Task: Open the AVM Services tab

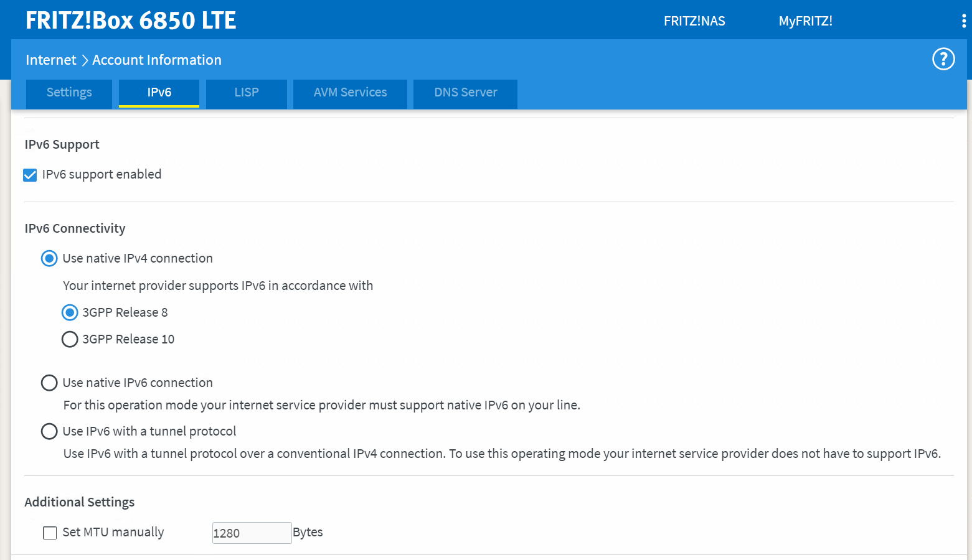Action: [350, 93]
